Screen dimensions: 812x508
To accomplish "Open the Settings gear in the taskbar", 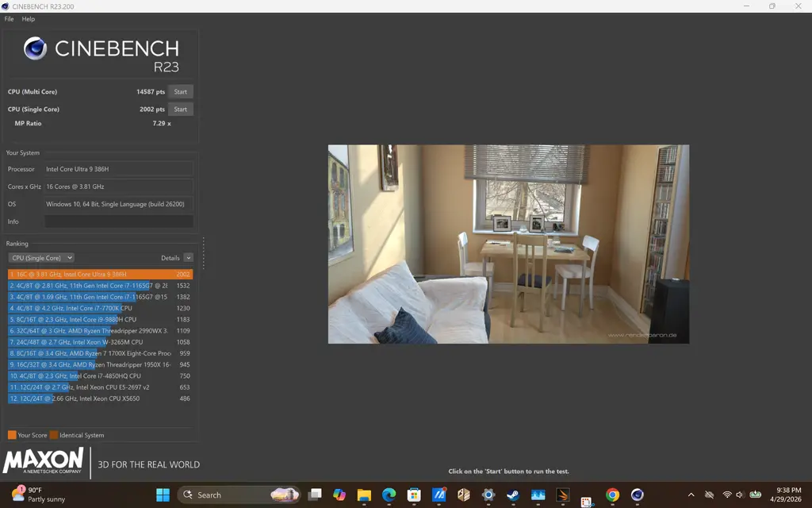I will (x=488, y=495).
